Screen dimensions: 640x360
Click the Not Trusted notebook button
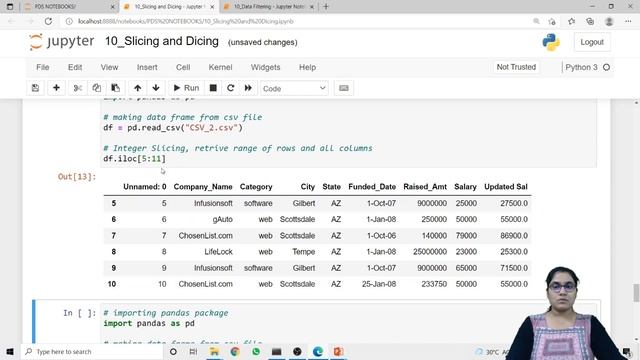[x=516, y=67]
